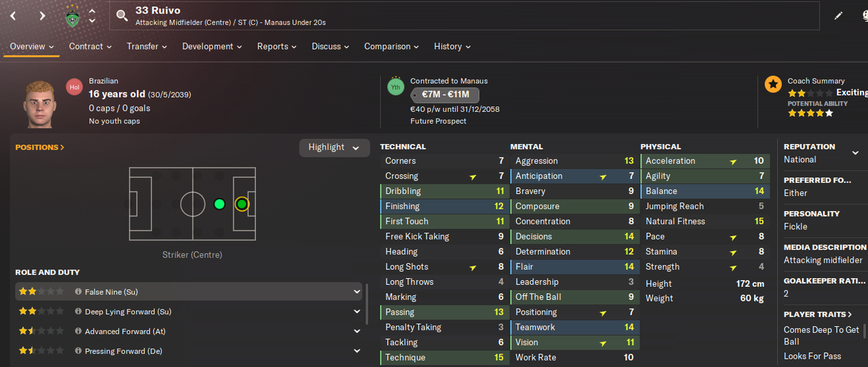This screenshot has width=868, height=367.
Task: Go back using the left arrow
Action: click(x=13, y=16)
